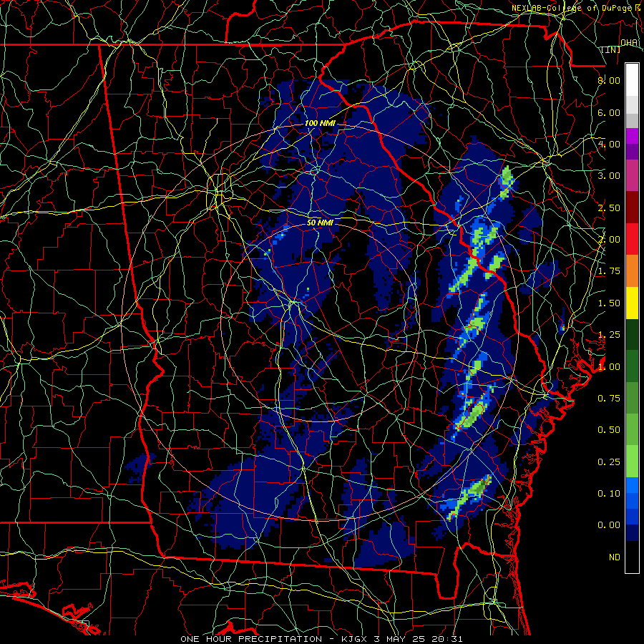Click the 0.00 legend value
Viewport: 644px width, 644px height.
pyautogui.click(x=609, y=525)
